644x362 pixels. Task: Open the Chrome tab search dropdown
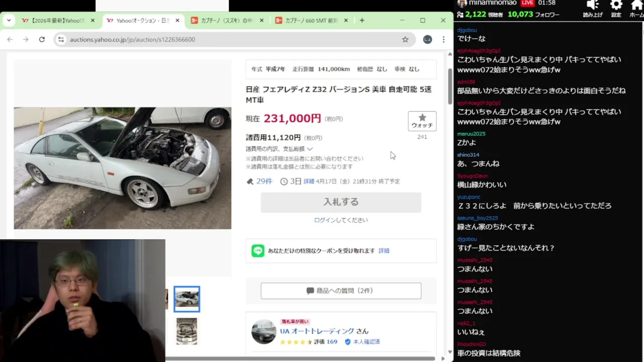click(x=9, y=21)
